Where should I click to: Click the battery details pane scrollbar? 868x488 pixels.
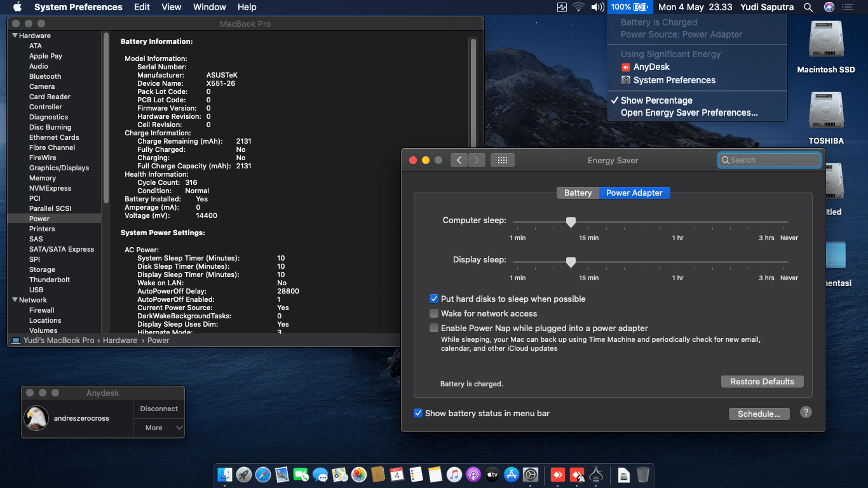pos(473,92)
